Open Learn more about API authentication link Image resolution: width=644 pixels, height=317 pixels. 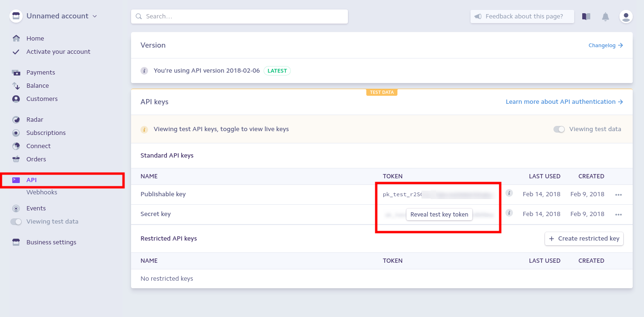tap(564, 102)
